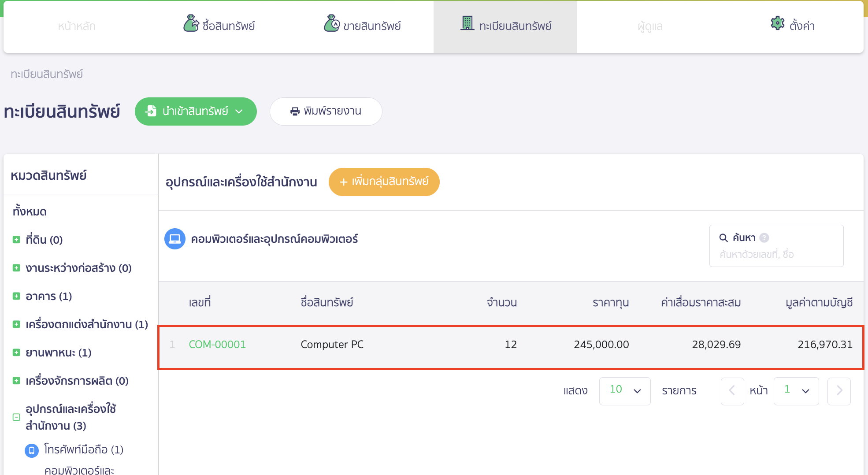Open the help question-mark icon next to ค้นหา
The height and width of the screenshot is (475, 868).
pyautogui.click(x=764, y=237)
